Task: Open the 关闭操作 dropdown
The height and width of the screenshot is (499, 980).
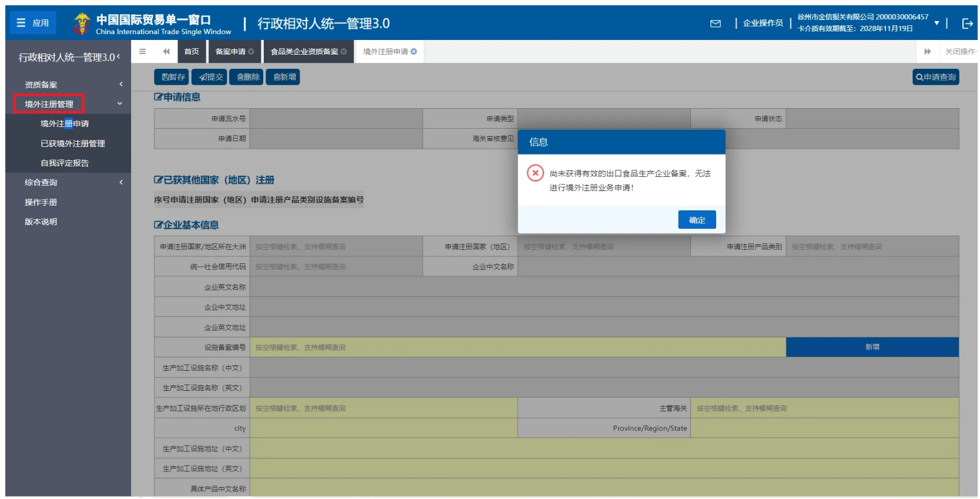Action: [960, 52]
